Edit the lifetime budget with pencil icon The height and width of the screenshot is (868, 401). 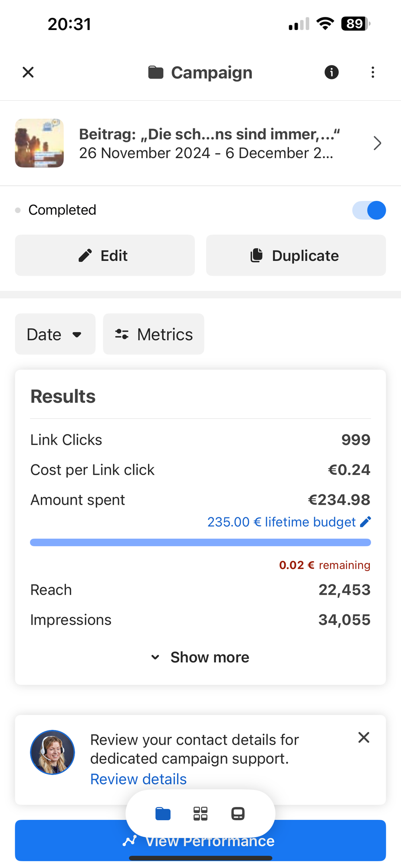pos(366,522)
